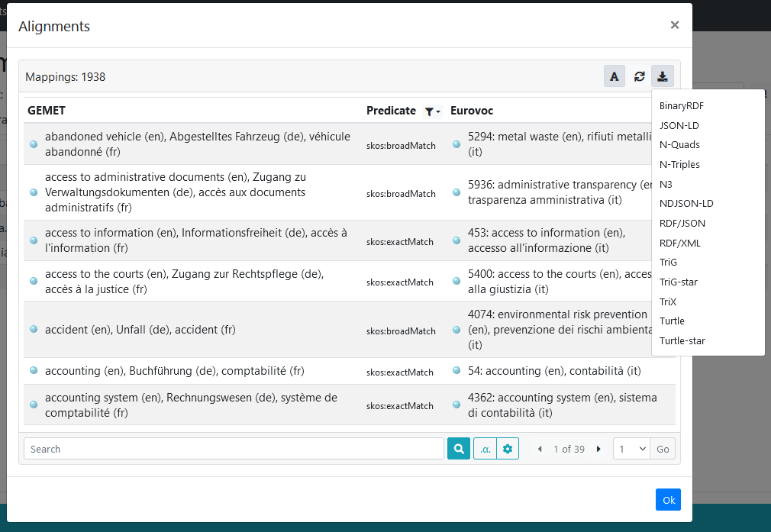The image size is (771, 532).
Task: Toggle the '.α.' search mode button
Action: pyautogui.click(x=485, y=448)
